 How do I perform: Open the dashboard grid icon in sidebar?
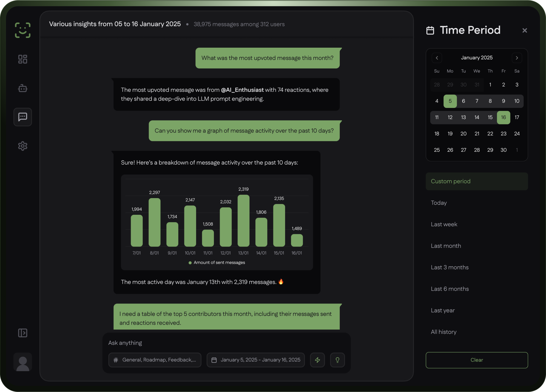coord(23,59)
